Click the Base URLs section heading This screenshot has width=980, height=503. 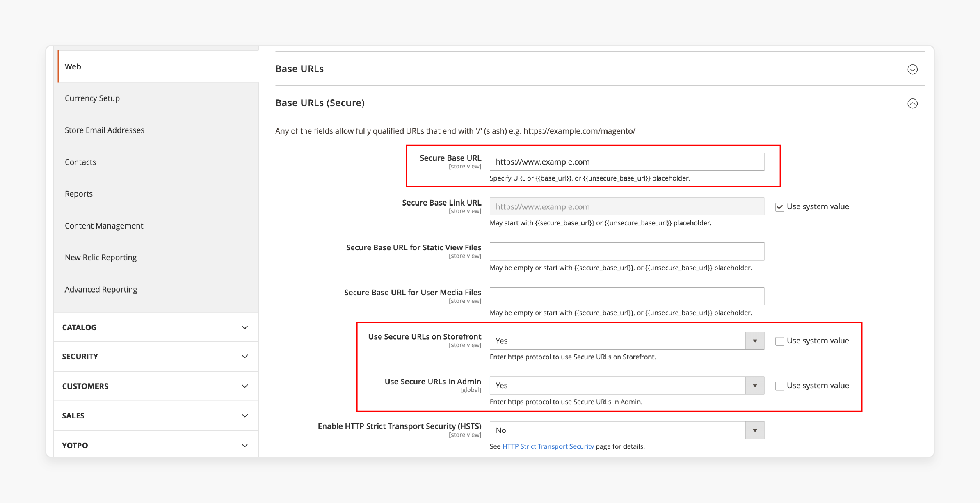299,69
